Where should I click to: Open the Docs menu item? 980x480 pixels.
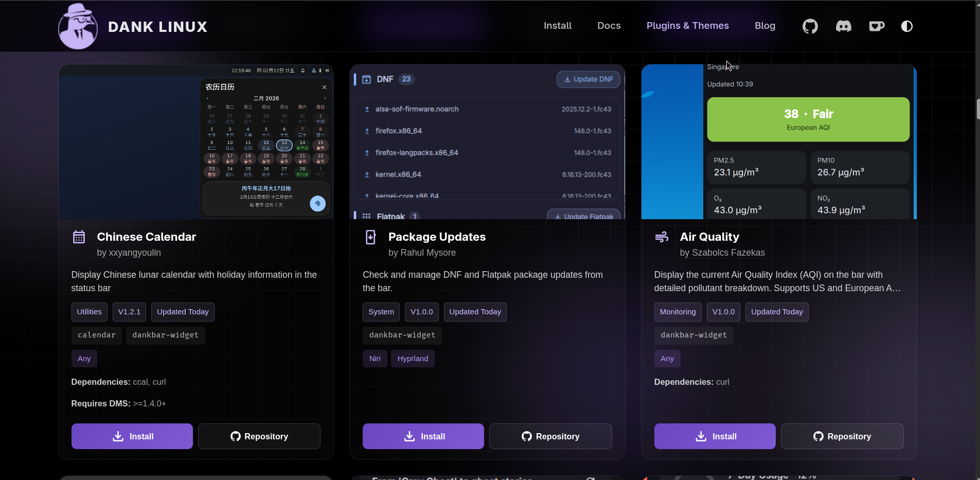click(x=609, y=26)
